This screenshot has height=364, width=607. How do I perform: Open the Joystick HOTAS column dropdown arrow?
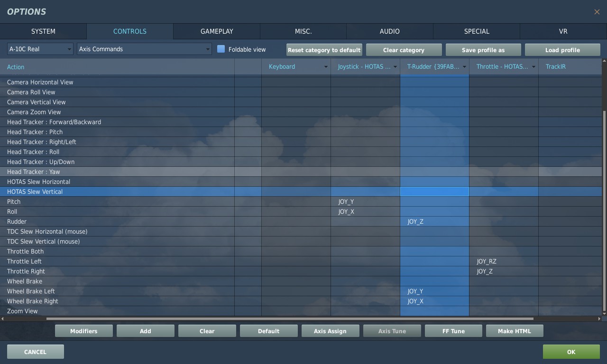395,67
